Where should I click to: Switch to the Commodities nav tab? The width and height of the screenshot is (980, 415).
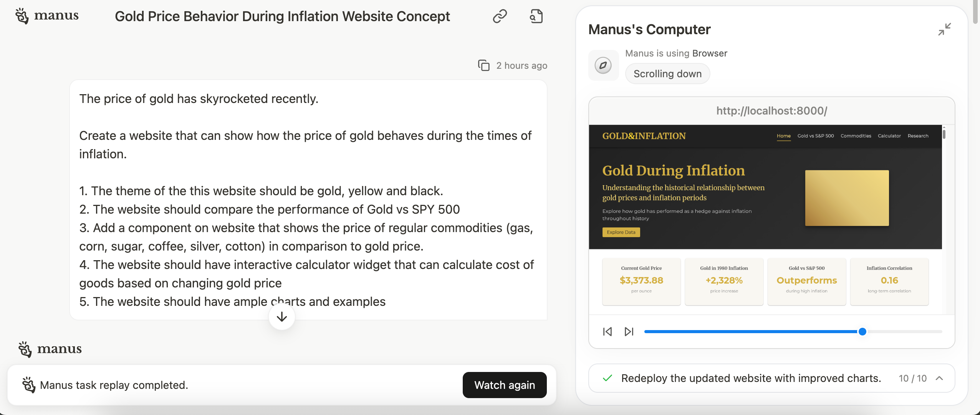pyautogui.click(x=856, y=136)
